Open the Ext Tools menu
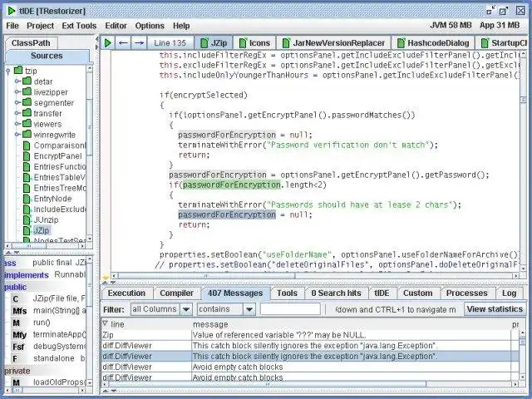 click(79, 26)
